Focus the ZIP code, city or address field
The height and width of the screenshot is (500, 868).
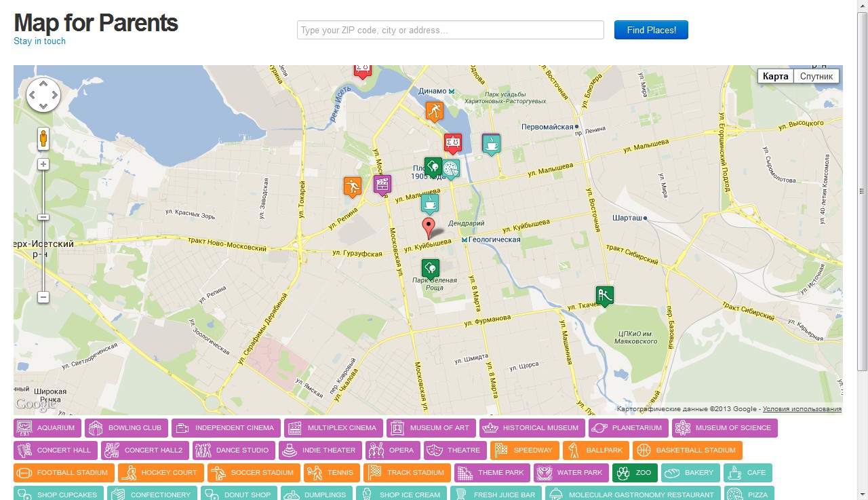(x=450, y=30)
